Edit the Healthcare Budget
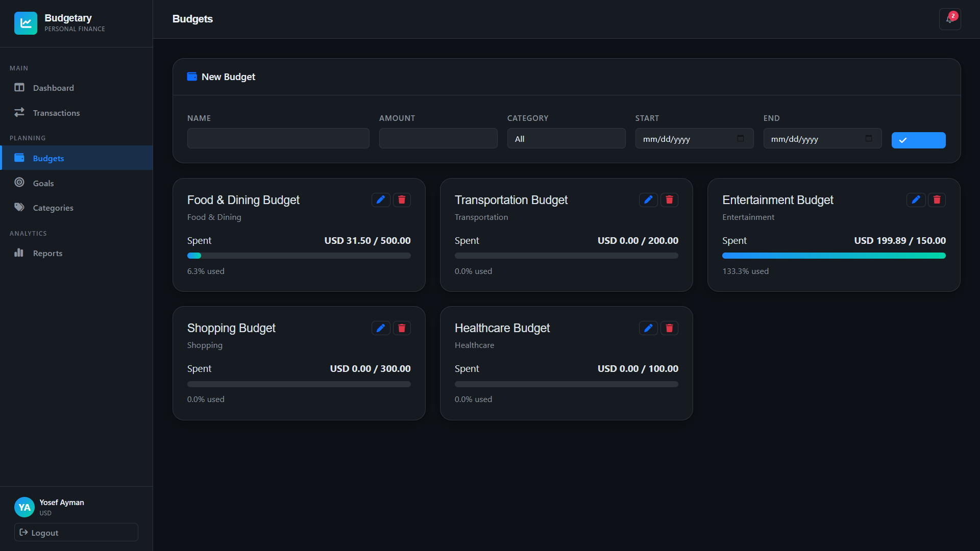Image resolution: width=980 pixels, height=551 pixels. tap(648, 328)
